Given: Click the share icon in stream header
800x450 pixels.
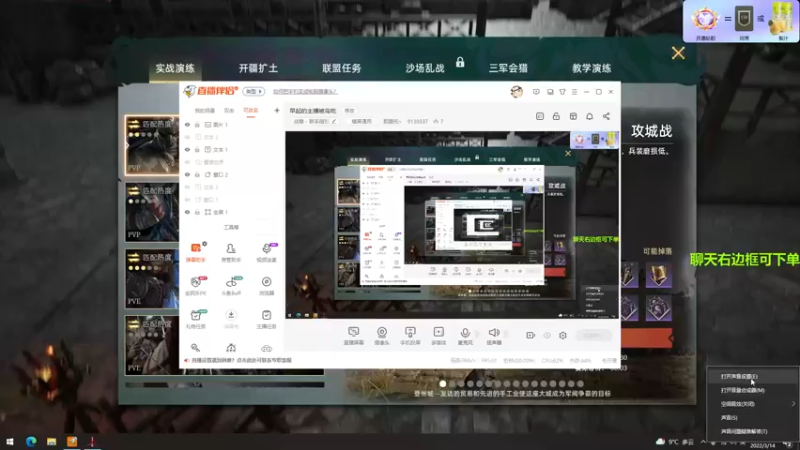Looking at the screenshot, I should 606,116.
